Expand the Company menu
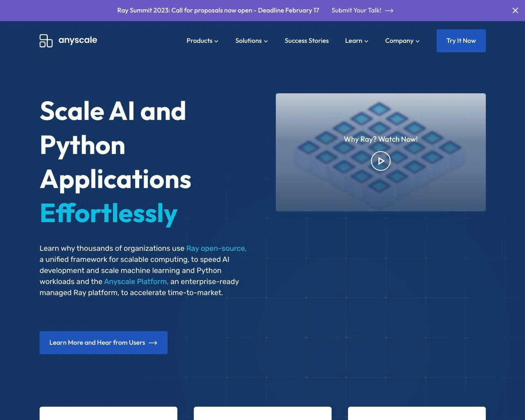The height and width of the screenshot is (420, 525). (x=402, y=41)
